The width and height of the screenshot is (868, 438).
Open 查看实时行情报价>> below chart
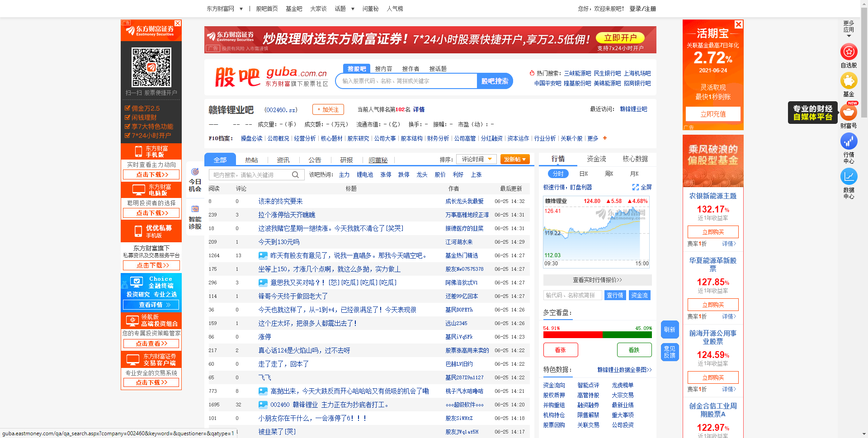click(x=597, y=280)
